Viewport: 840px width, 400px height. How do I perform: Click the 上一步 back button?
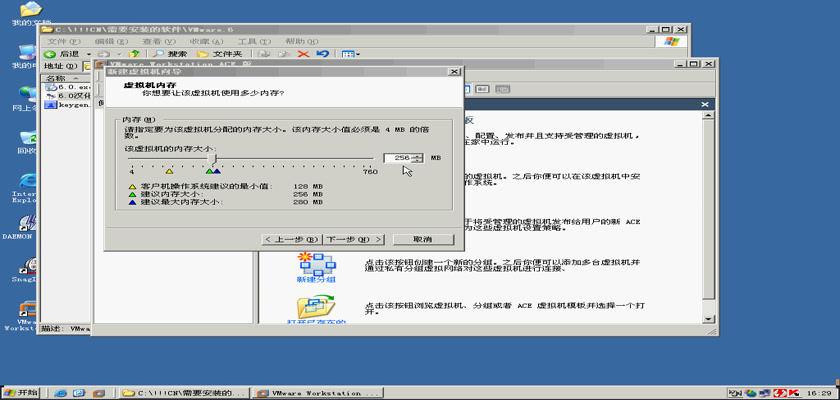291,239
